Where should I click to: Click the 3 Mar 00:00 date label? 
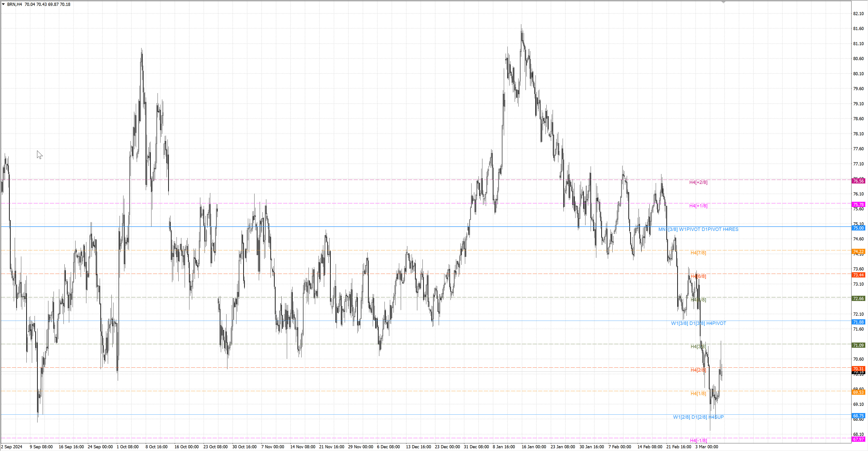pos(707,447)
